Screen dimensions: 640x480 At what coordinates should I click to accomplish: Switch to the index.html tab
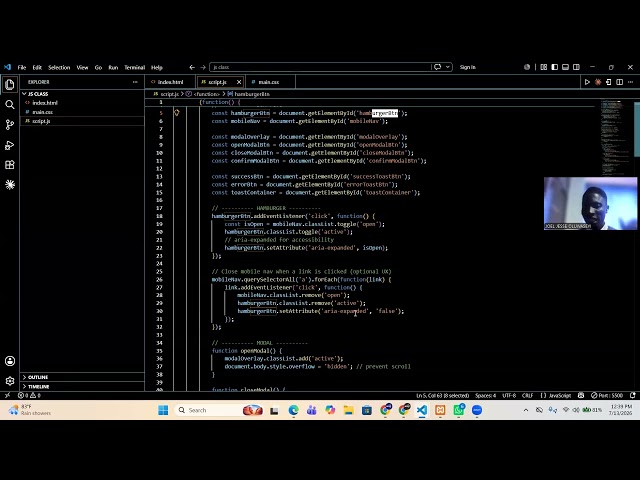[170, 82]
